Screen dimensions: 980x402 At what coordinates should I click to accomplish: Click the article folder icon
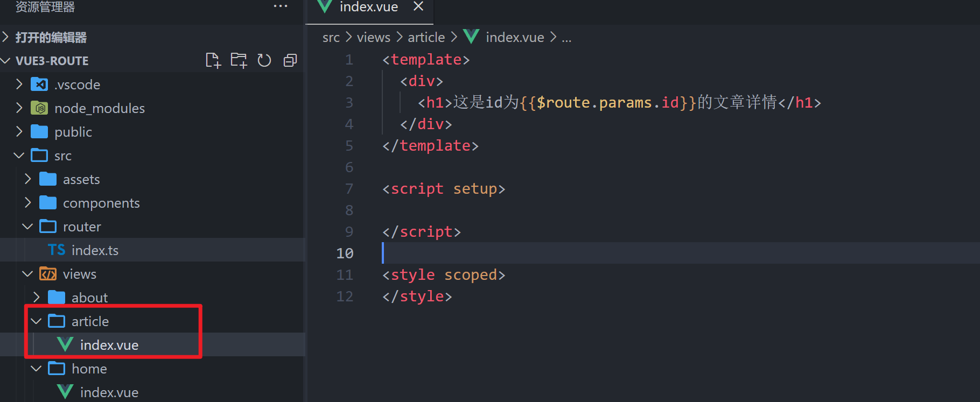57,321
